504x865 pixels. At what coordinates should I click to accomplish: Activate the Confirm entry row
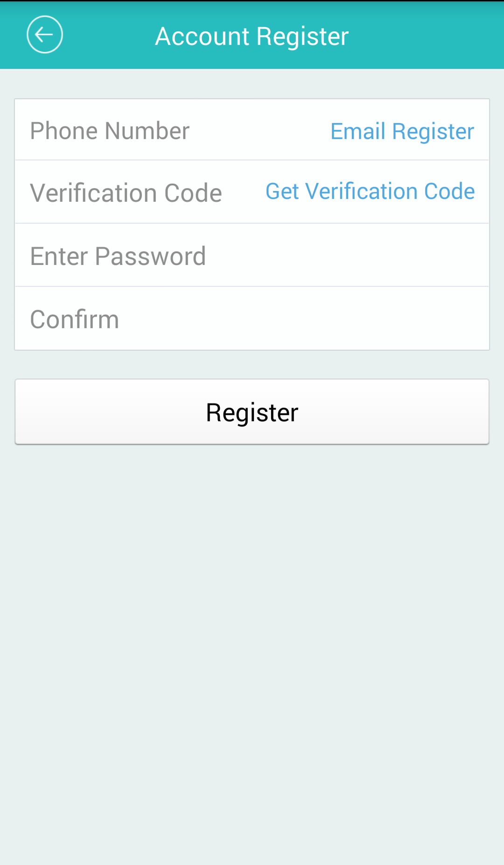(x=252, y=319)
